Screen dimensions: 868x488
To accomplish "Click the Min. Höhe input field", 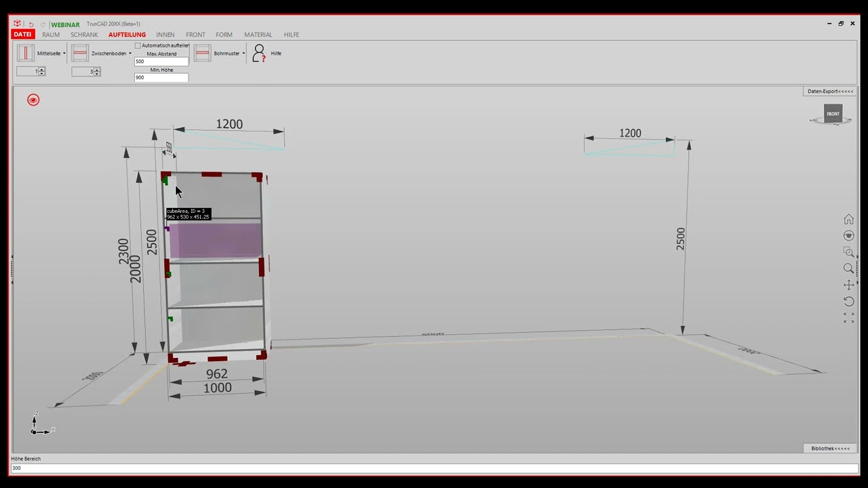I will click(x=161, y=77).
